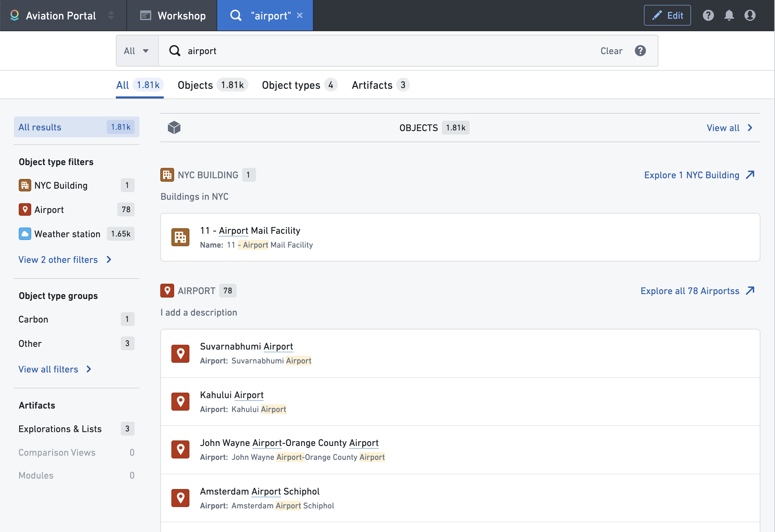The width and height of the screenshot is (775, 532).
Task: Filter by Weather station object type
Action: [77, 234]
